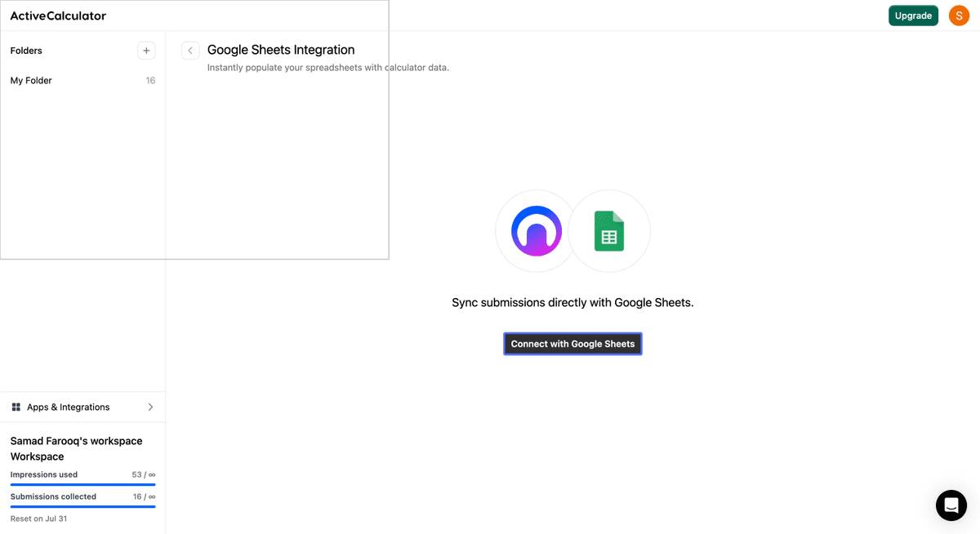The width and height of the screenshot is (980, 534).
Task: Click Reset on Jul 31 text
Action: point(38,518)
